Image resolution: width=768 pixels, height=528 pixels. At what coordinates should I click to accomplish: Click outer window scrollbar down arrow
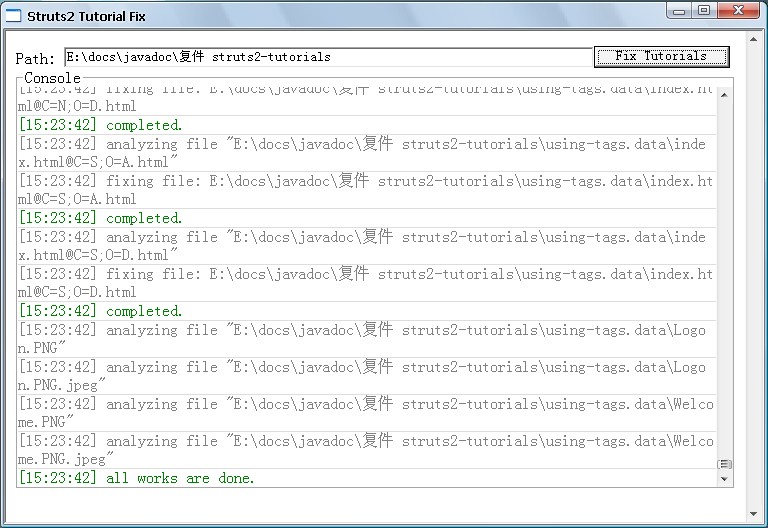pos(753,514)
